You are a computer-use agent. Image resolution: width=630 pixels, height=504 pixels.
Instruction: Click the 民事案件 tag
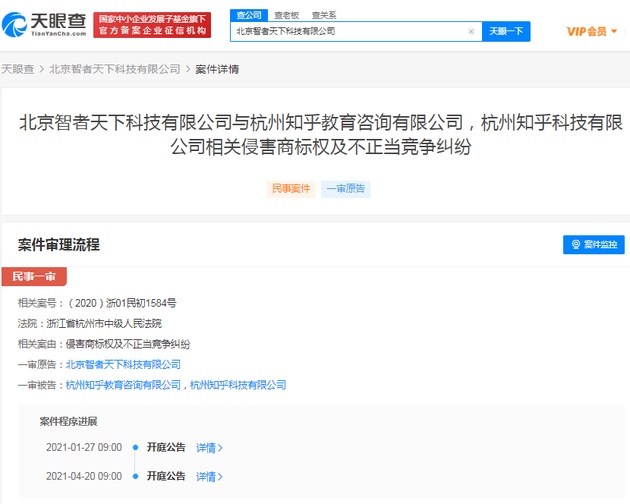point(291,188)
